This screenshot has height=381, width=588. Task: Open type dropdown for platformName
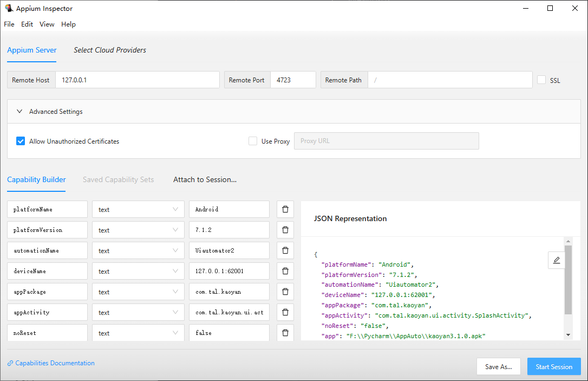click(x=139, y=209)
